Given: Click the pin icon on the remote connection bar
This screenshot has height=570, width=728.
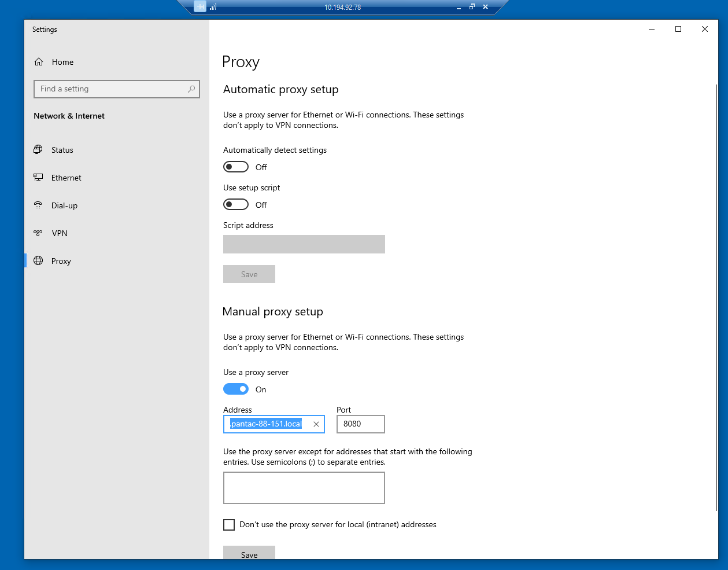Looking at the screenshot, I should 200,7.
